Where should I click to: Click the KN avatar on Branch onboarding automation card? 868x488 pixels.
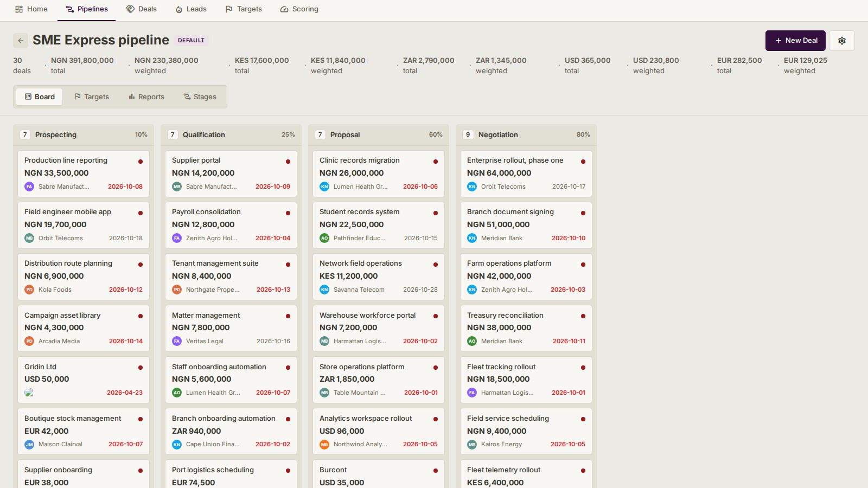(x=177, y=444)
